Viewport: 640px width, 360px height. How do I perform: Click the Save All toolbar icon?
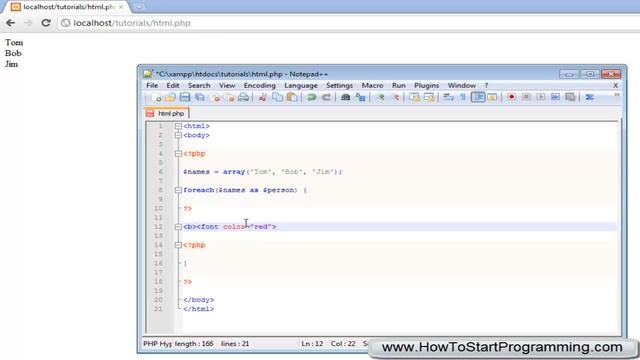pyautogui.click(x=200, y=97)
